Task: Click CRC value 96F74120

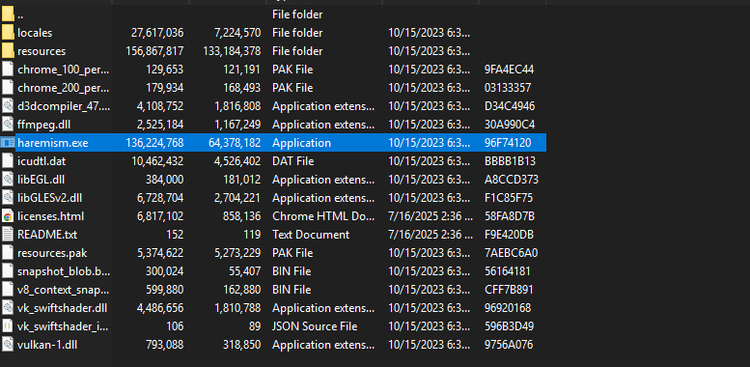Action: [x=507, y=143]
